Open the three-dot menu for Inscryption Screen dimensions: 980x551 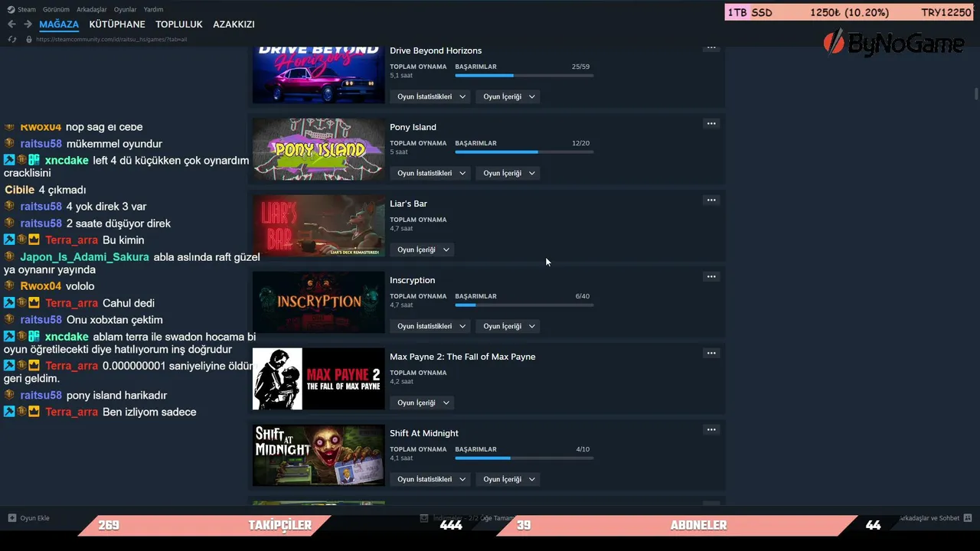(x=711, y=277)
